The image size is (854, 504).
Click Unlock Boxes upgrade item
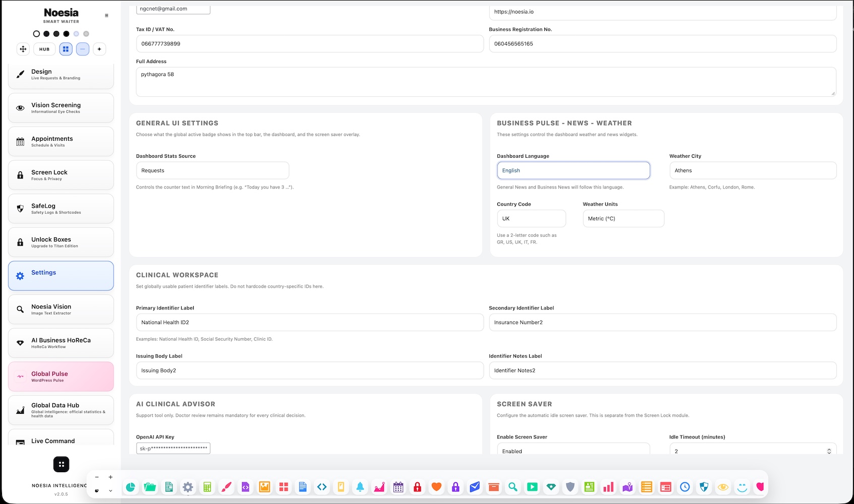tap(61, 242)
